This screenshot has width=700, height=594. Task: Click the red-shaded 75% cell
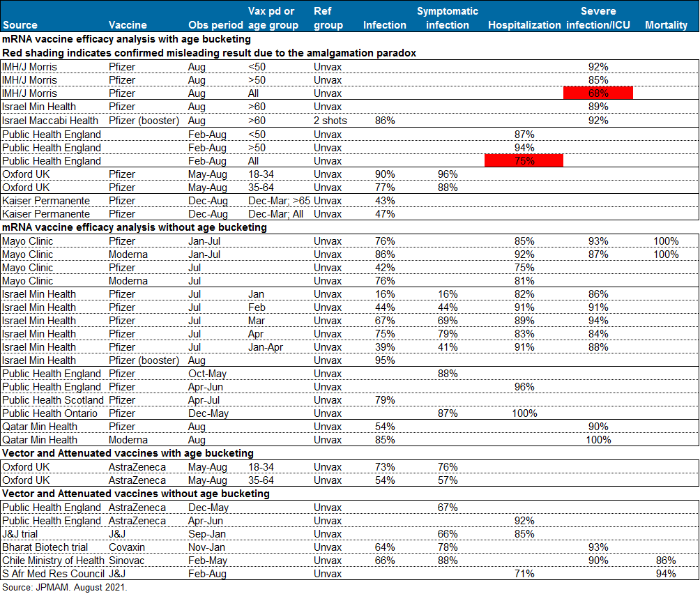[524, 160]
